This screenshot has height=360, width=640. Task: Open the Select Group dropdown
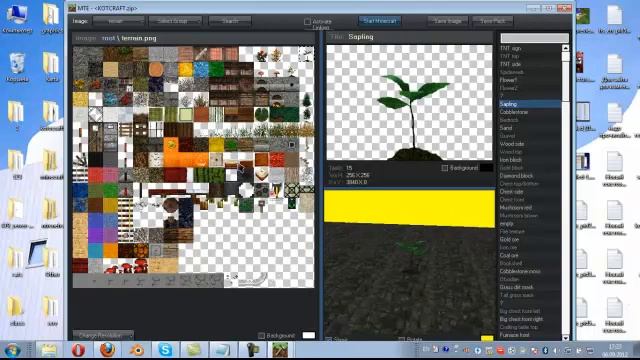(x=176, y=21)
